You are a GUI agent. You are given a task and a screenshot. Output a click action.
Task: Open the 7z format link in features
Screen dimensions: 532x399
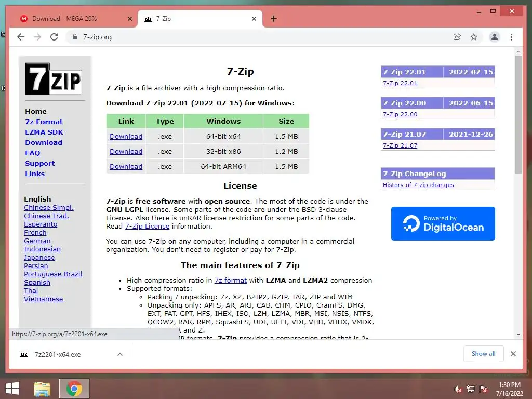point(230,280)
